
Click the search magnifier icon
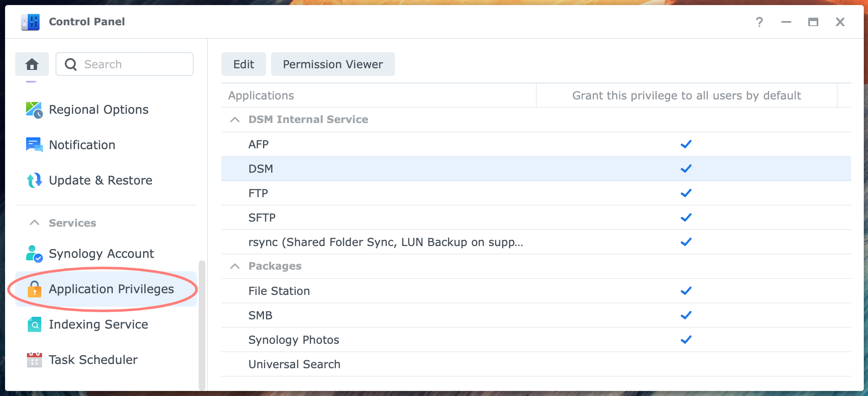71,64
